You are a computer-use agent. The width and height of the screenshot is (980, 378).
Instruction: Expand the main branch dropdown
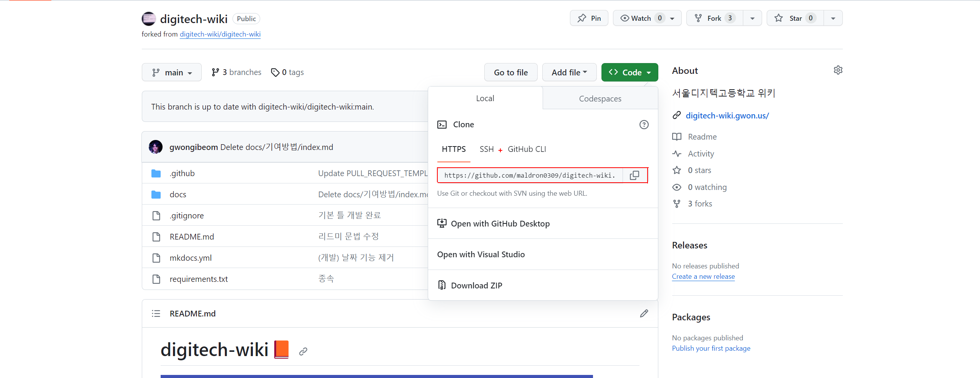point(171,73)
